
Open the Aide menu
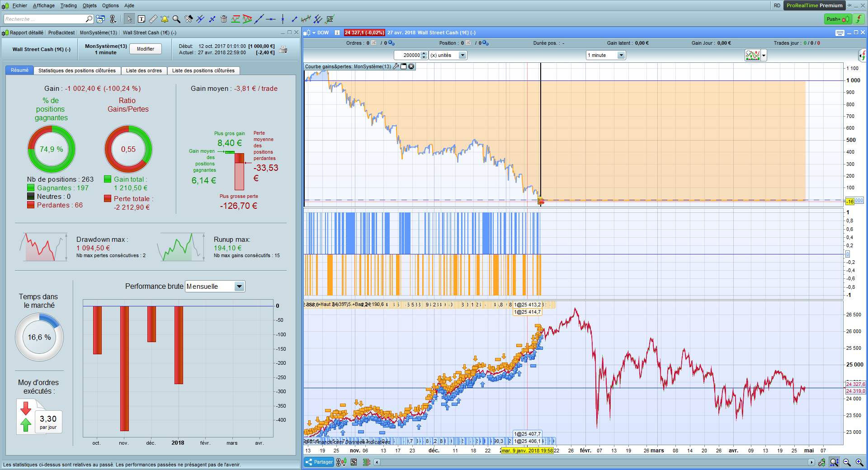(x=129, y=5)
